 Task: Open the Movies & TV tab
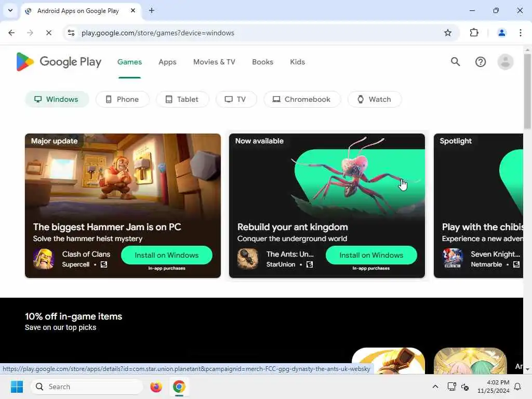214,62
